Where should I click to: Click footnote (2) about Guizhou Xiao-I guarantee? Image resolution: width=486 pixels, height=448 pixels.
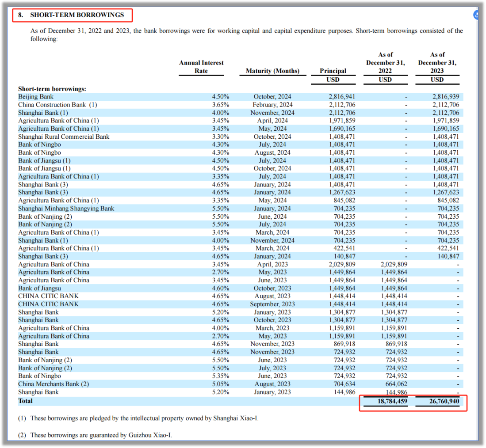point(95,435)
